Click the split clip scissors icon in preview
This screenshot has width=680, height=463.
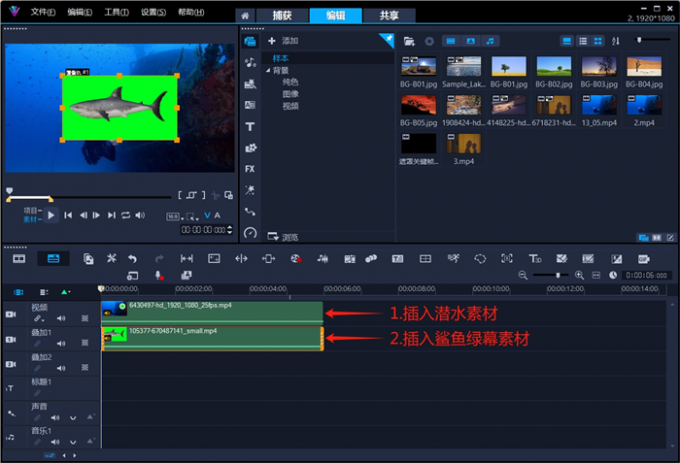click(x=215, y=196)
